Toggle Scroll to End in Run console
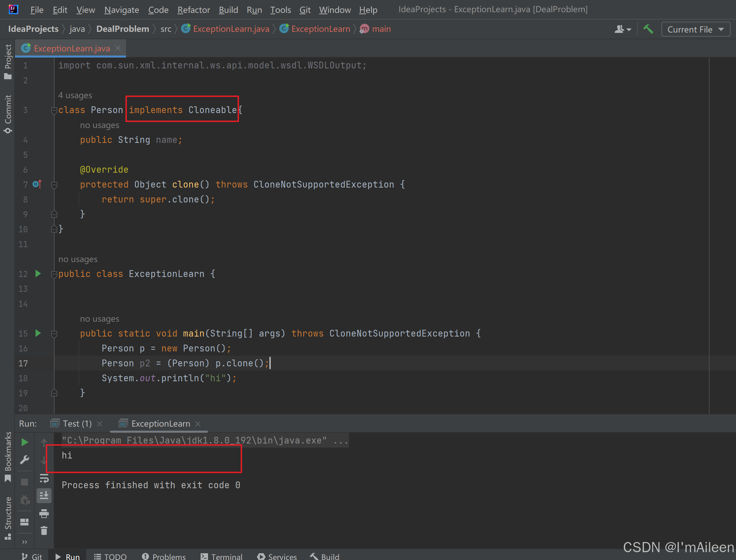The height and width of the screenshot is (560, 736). (x=44, y=496)
